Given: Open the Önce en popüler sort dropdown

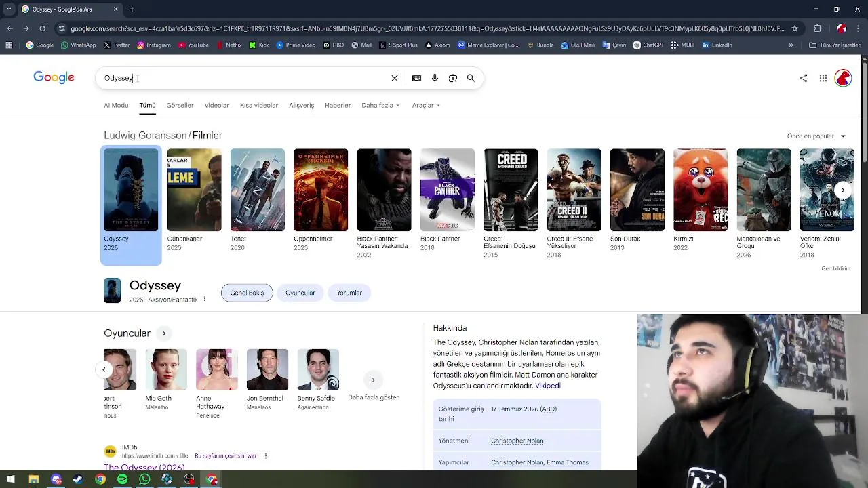Looking at the screenshot, I should tap(816, 136).
